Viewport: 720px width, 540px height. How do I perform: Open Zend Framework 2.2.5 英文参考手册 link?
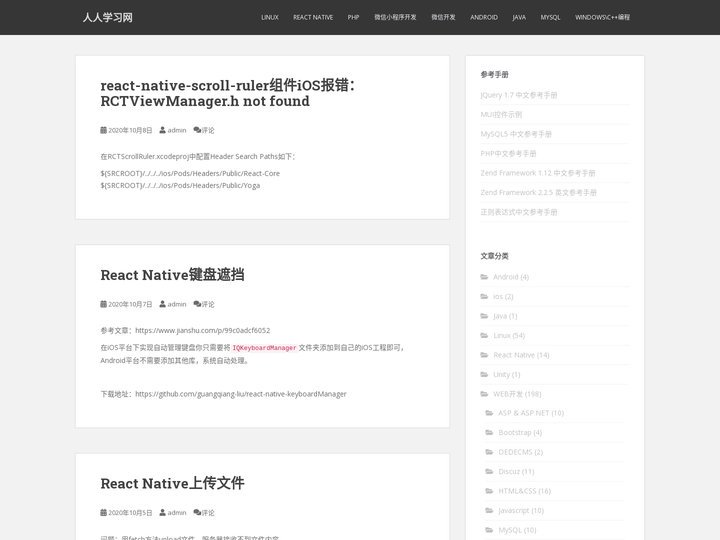pyautogui.click(x=539, y=193)
